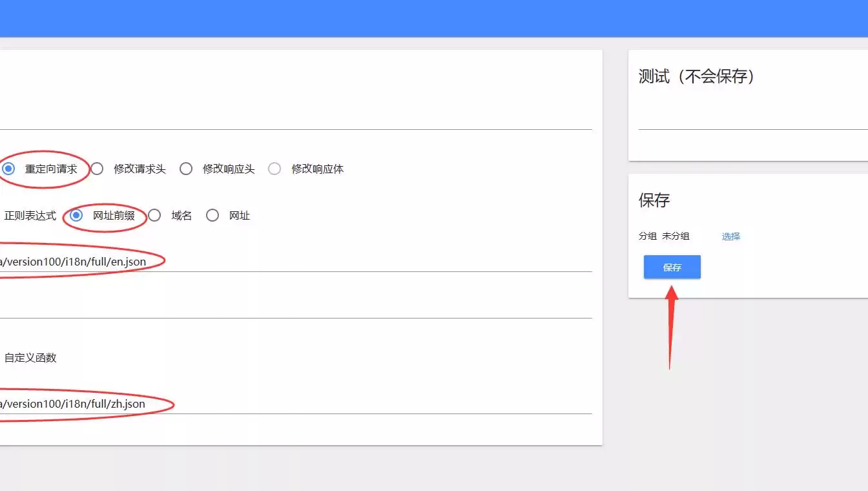The image size is (868, 491).
Task: Click the 未分组 group name text
Action: click(x=676, y=236)
